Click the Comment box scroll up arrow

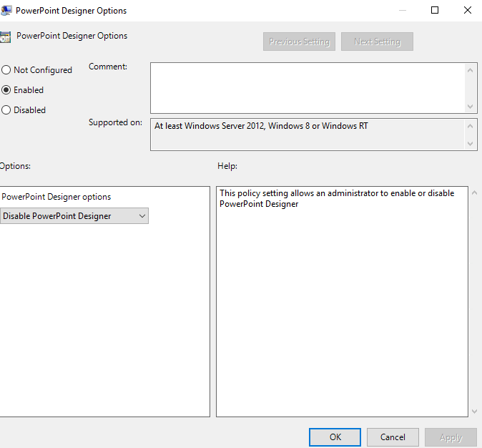click(x=470, y=70)
